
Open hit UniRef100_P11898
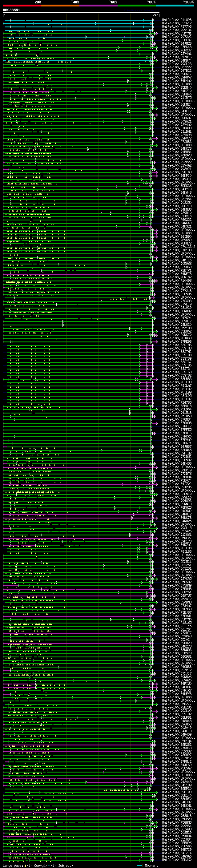pos(177,20)
